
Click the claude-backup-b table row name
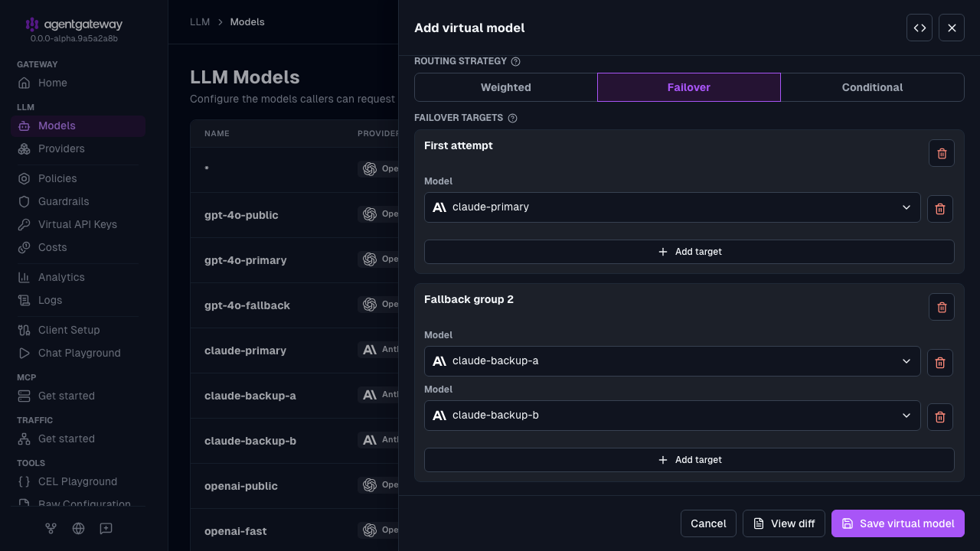point(250,441)
